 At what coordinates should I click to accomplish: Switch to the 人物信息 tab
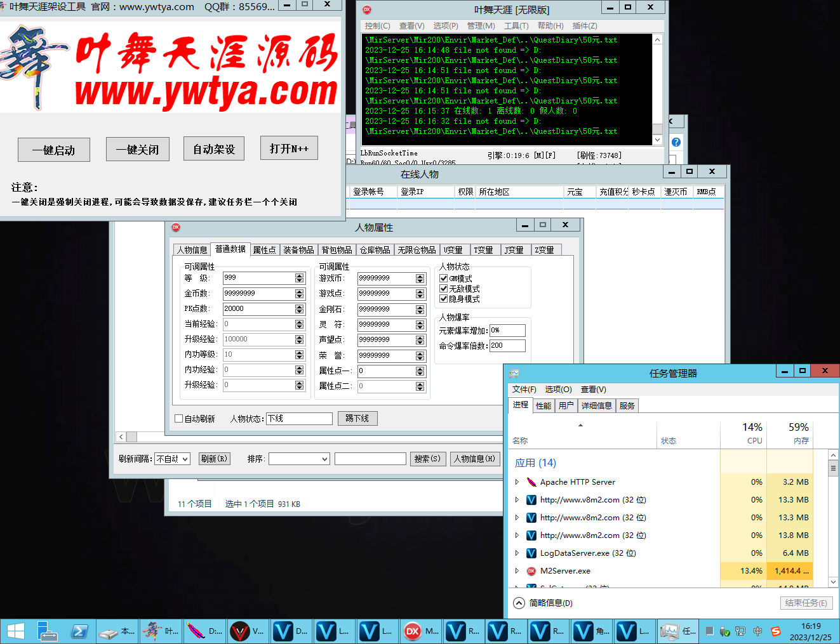pos(192,250)
